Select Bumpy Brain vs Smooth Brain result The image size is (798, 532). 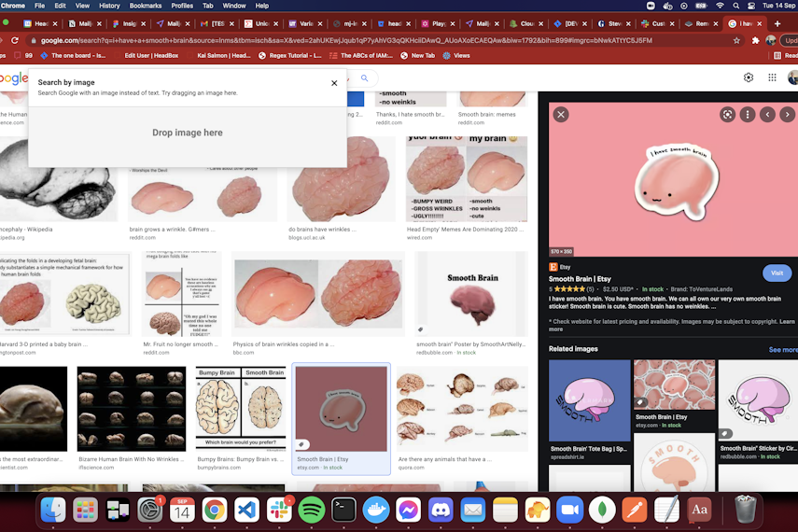point(241,408)
